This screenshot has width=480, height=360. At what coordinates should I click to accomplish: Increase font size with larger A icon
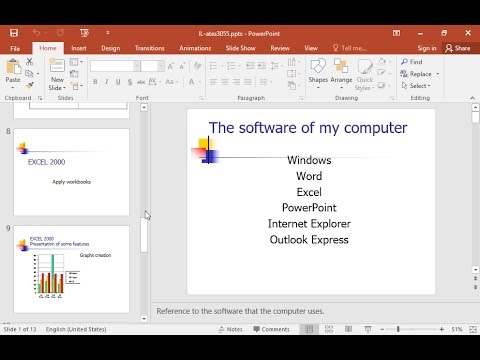click(171, 66)
